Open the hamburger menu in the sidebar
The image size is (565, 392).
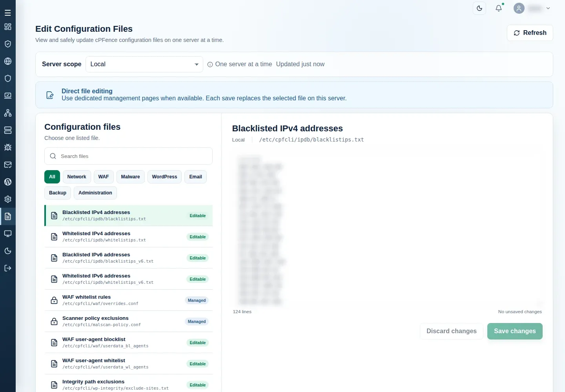(x=7, y=13)
